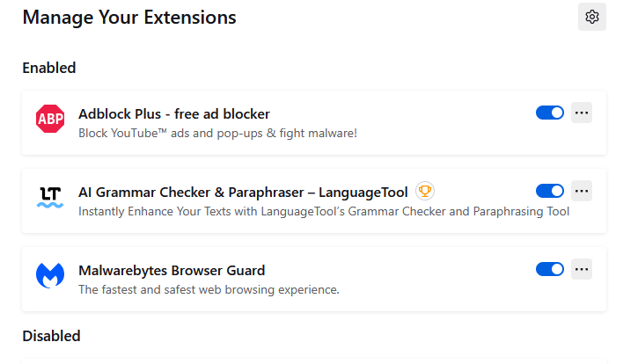
Task: Click the fastest and safest web browsing text
Action: [209, 289]
